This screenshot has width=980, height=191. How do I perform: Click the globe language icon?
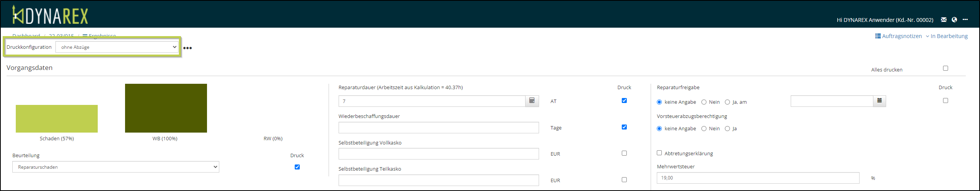(954, 20)
